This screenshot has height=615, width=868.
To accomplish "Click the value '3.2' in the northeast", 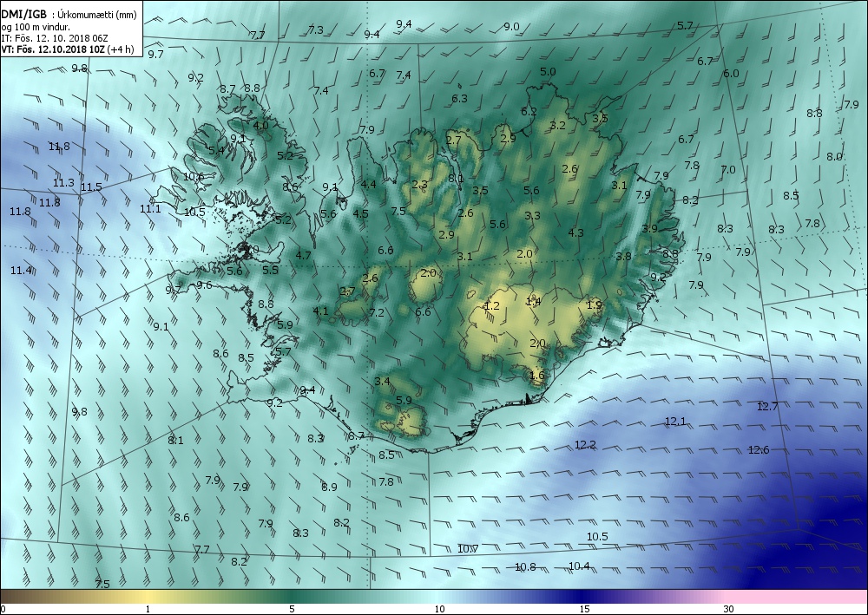I will [x=557, y=126].
